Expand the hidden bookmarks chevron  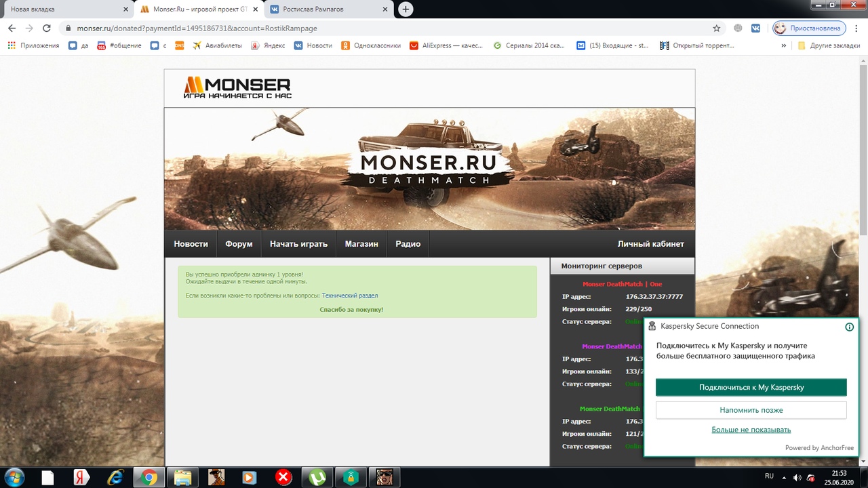click(784, 45)
